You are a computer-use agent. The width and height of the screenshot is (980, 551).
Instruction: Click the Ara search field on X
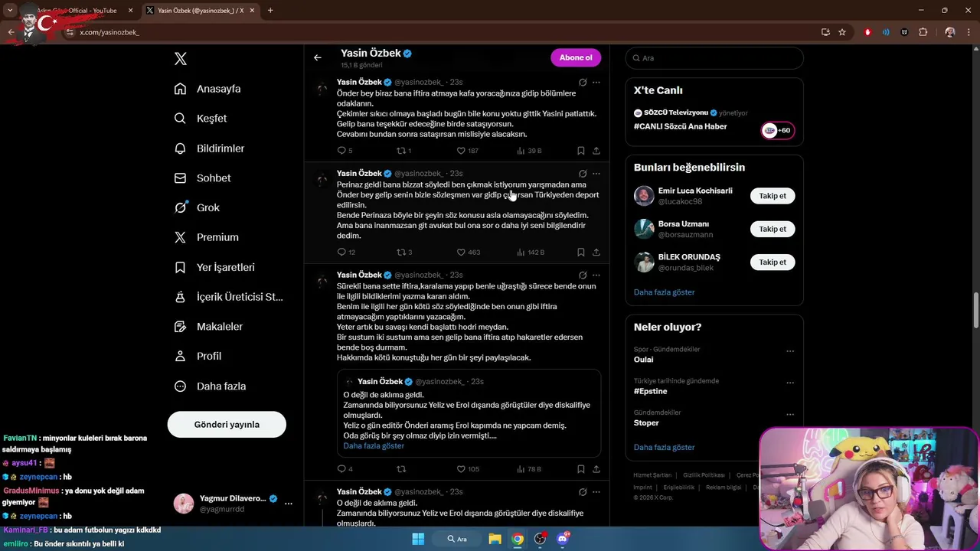tap(714, 58)
